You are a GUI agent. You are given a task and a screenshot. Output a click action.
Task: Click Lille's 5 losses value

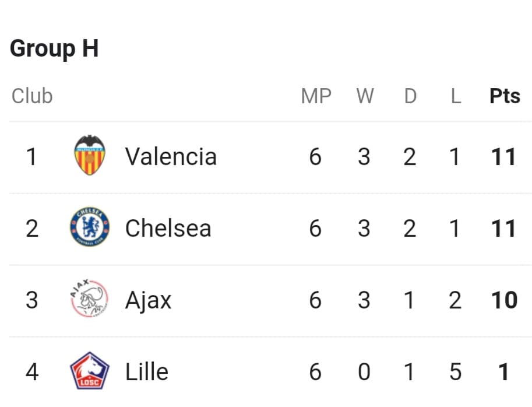(x=455, y=371)
